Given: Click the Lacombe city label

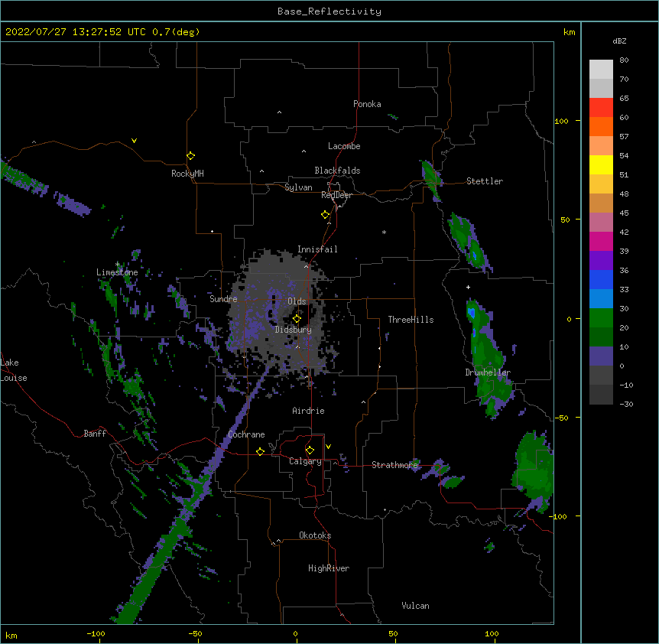Looking at the screenshot, I should pos(344,146).
